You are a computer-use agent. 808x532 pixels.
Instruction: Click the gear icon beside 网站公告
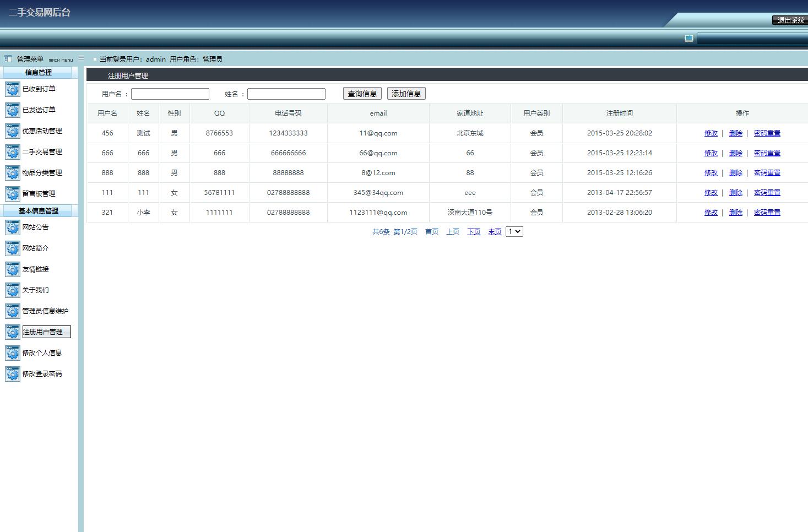tap(12, 227)
